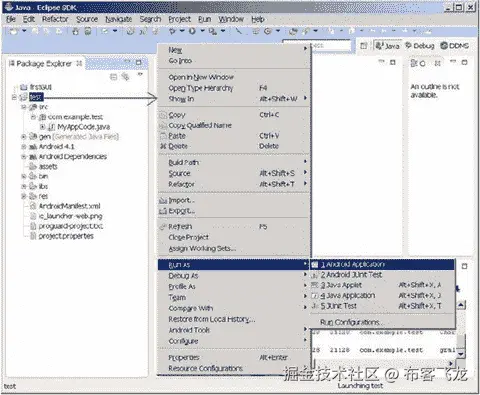Choose Export... in the context menu
This screenshot has height=395, width=480.
tap(233, 211)
